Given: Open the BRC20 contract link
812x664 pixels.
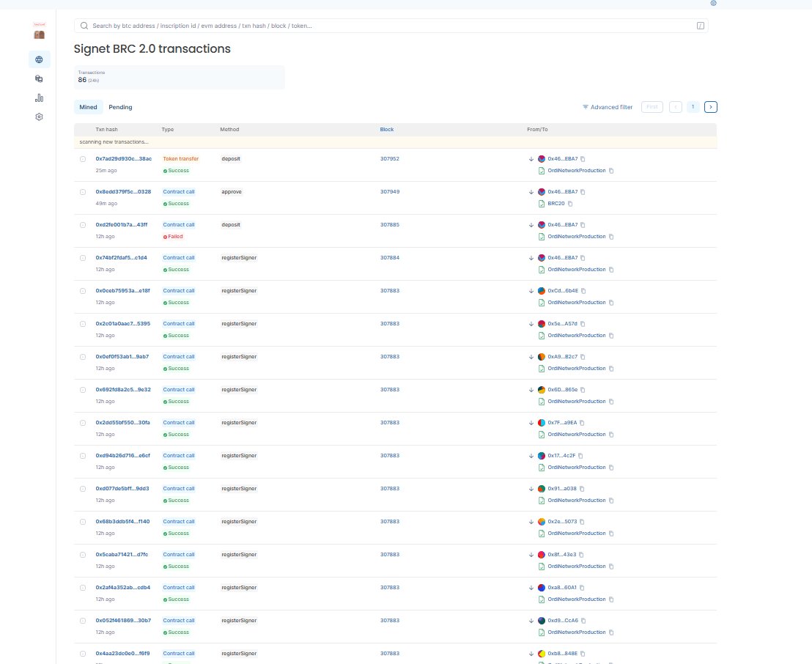Looking at the screenshot, I should coord(556,204).
